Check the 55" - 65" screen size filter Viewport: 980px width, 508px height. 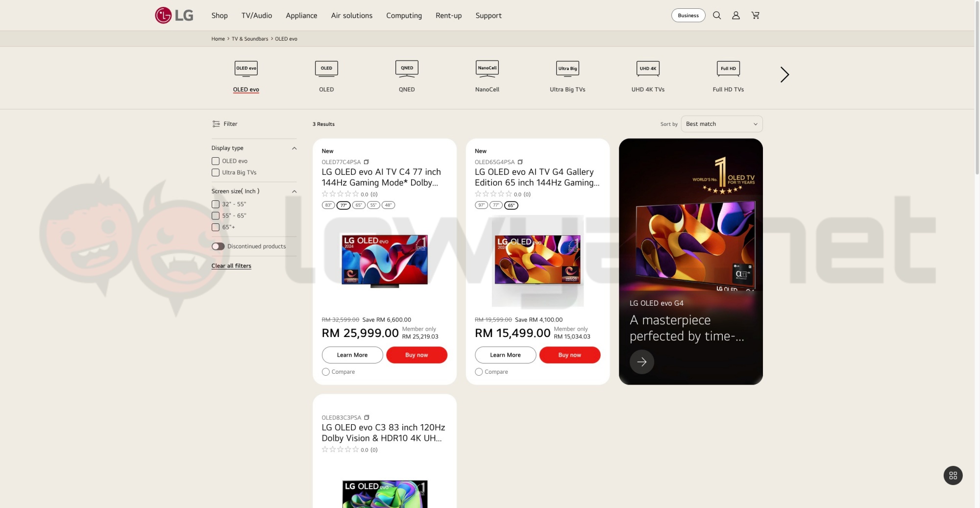(x=216, y=216)
